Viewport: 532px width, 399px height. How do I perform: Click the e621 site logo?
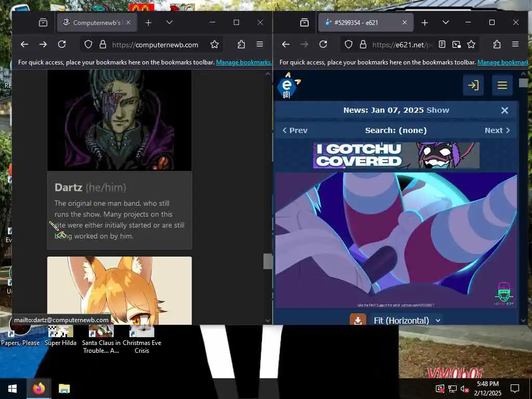pos(288,86)
